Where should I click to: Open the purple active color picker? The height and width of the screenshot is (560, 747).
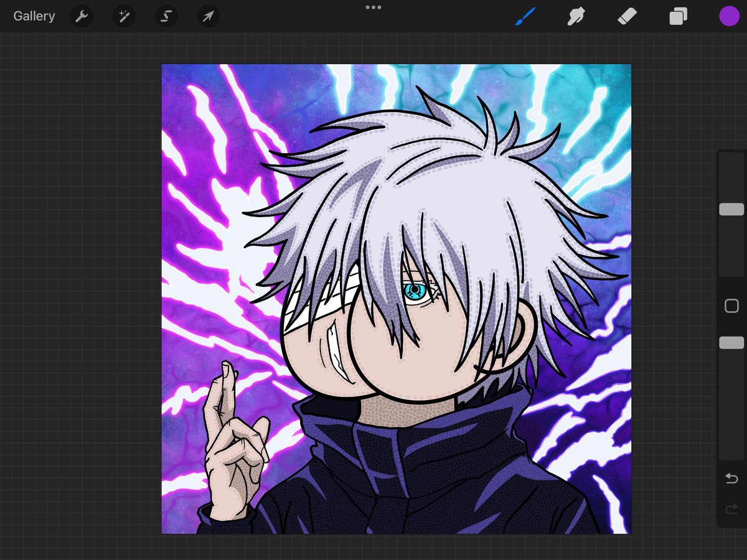pos(729,16)
